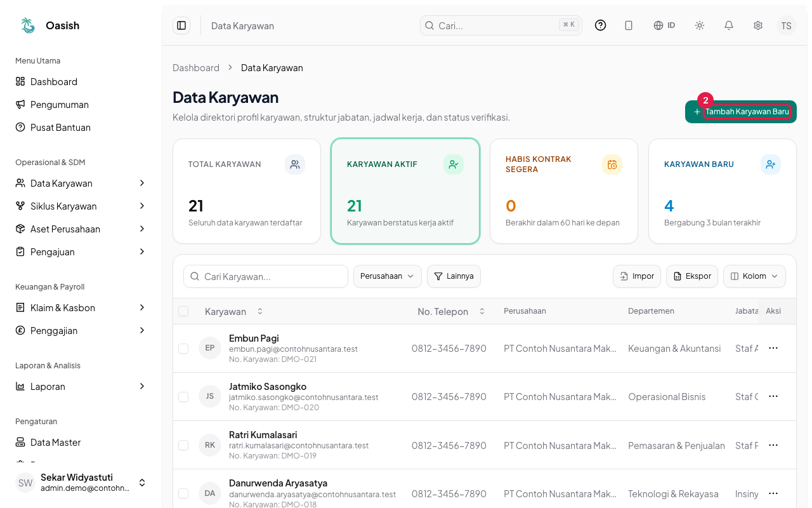
Task: Select the Danurwenda Aryasatya row checkbox
Action: click(x=183, y=493)
